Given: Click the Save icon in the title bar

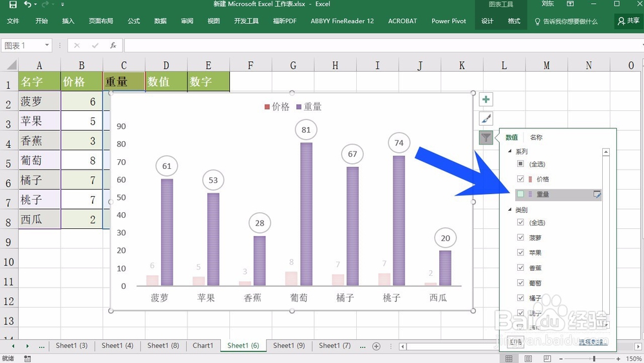Looking at the screenshot, I should click(x=13, y=5).
